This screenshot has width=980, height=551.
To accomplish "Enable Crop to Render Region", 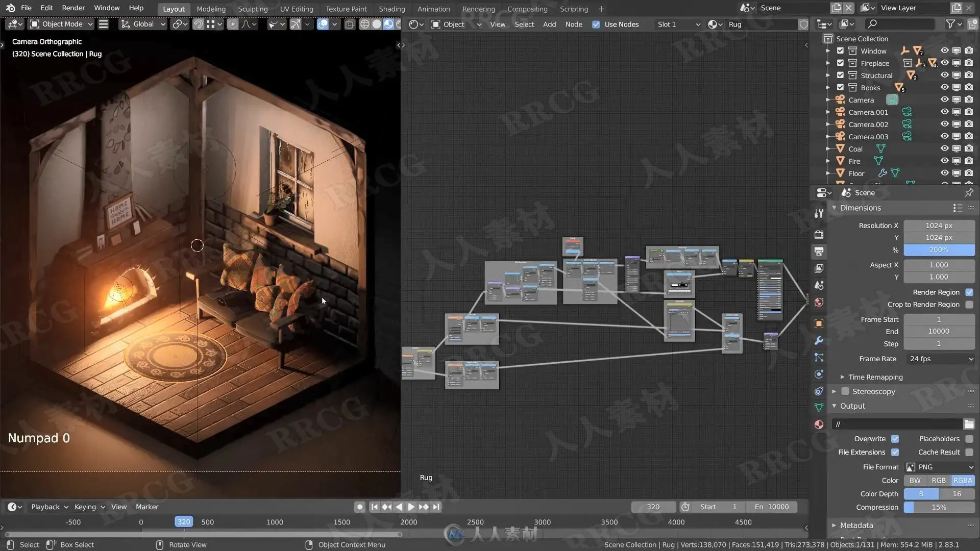I will click(969, 305).
